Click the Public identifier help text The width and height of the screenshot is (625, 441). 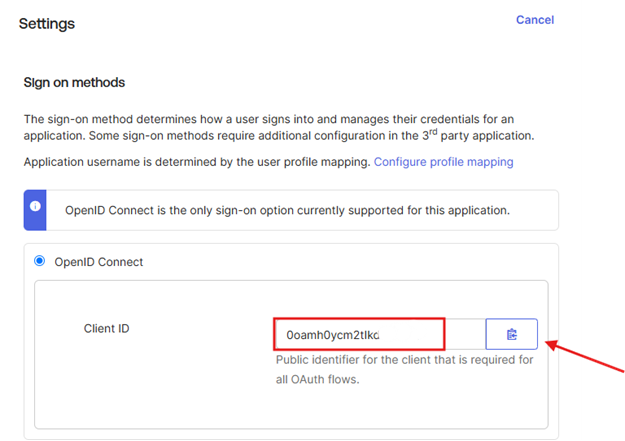pos(405,360)
